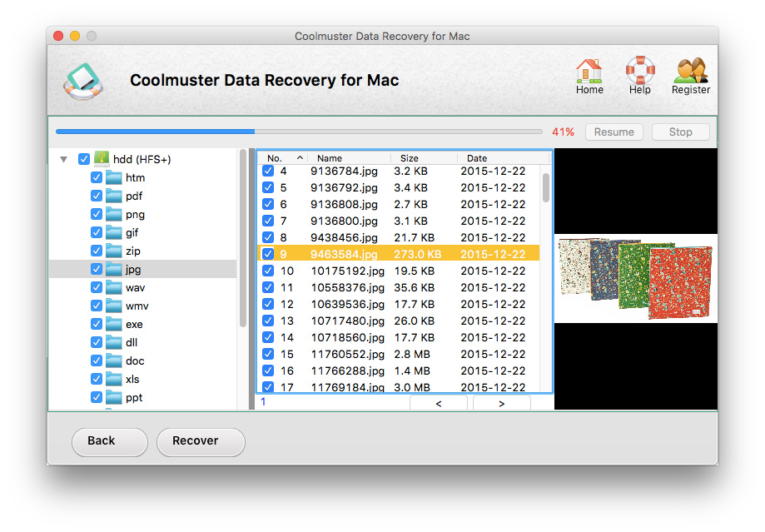Collapse the hdd (HFS+) tree node
The width and height of the screenshot is (765, 532).
(x=63, y=159)
